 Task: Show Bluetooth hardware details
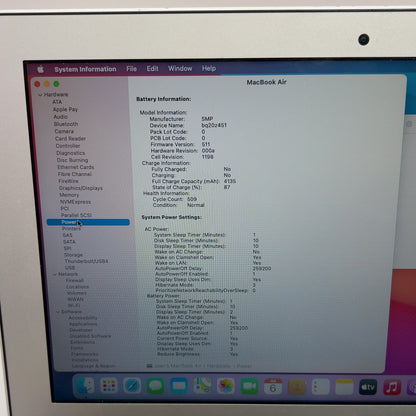[66, 124]
